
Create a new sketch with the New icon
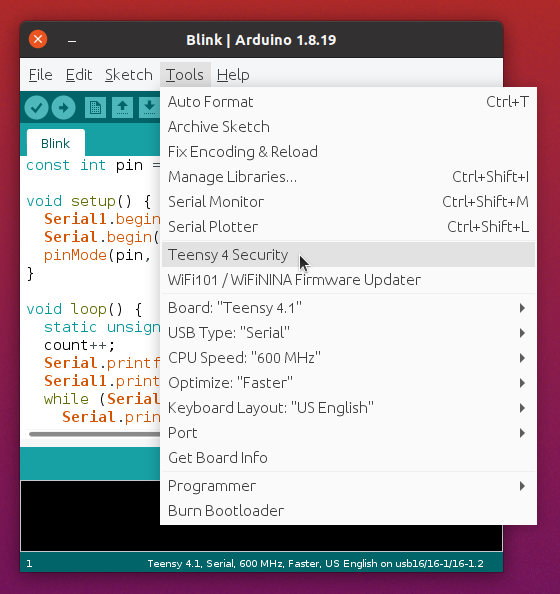pos(95,108)
